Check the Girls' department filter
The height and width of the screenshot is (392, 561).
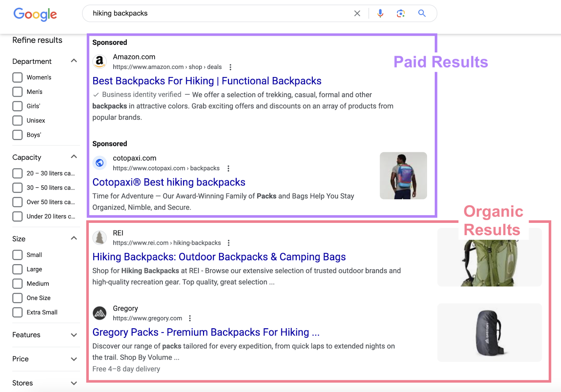pos(18,106)
